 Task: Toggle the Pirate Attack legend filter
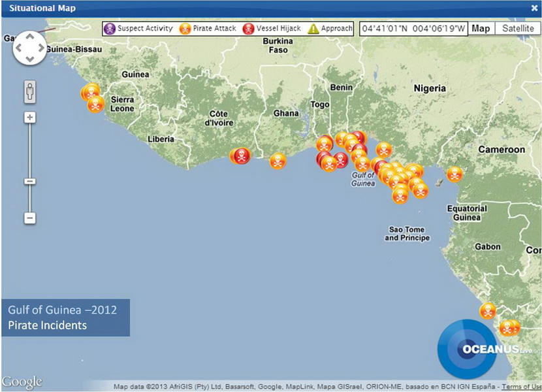click(208, 29)
